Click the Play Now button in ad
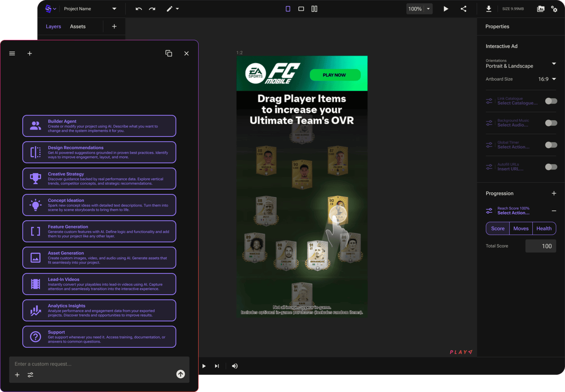 click(335, 75)
